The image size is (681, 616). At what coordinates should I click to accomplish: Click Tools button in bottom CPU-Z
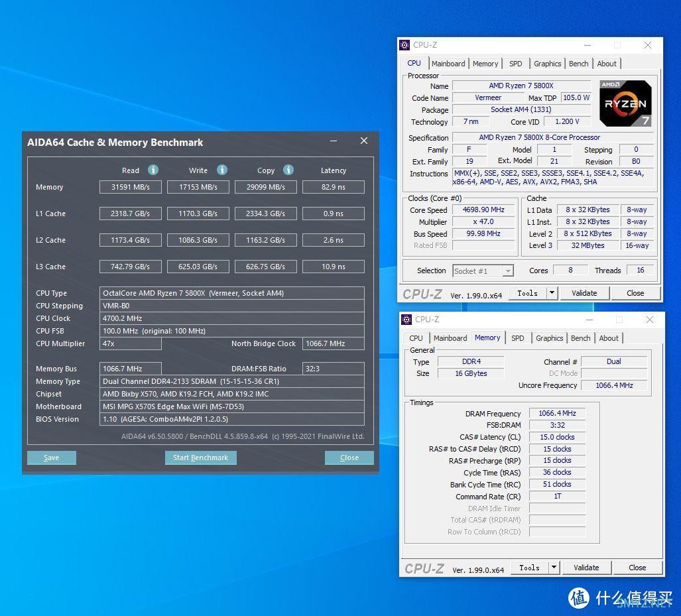[529, 568]
